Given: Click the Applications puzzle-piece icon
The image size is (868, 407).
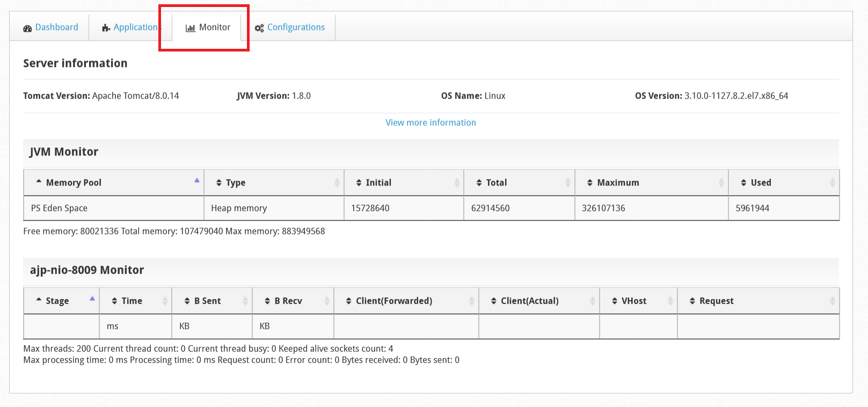Looking at the screenshot, I should (x=106, y=28).
